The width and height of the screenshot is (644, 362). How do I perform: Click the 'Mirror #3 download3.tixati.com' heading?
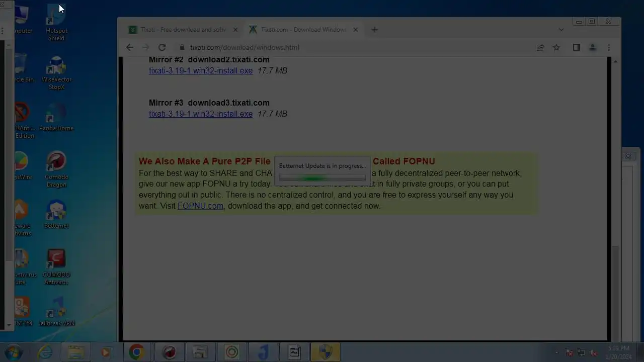pyautogui.click(x=209, y=103)
